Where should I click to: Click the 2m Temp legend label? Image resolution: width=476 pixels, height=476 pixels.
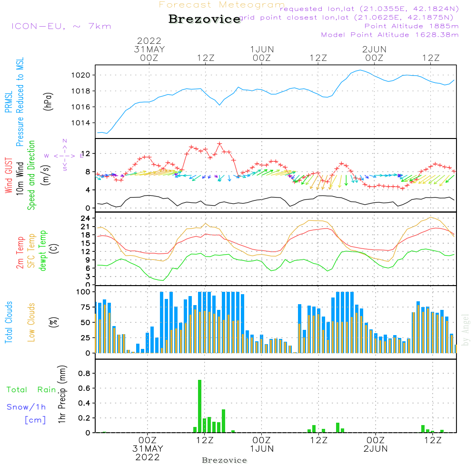[20, 253]
